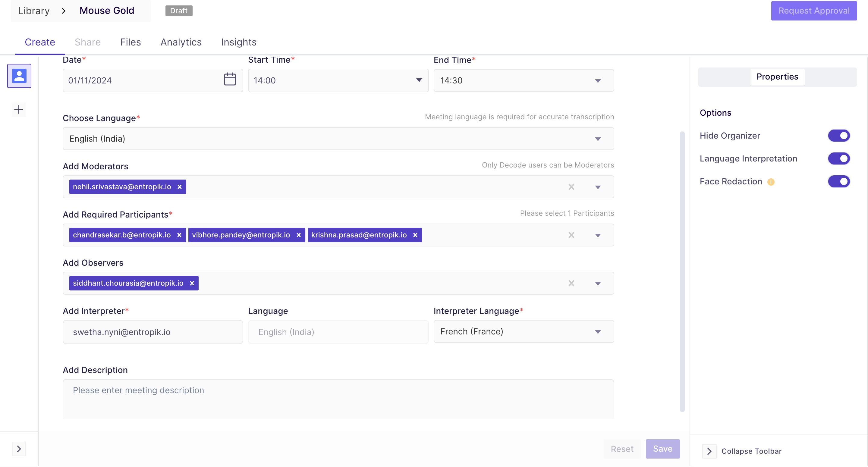Image resolution: width=868 pixels, height=467 pixels.
Task: Click 'Meeting language is required' hint text
Action: click(x=519, y=117)
